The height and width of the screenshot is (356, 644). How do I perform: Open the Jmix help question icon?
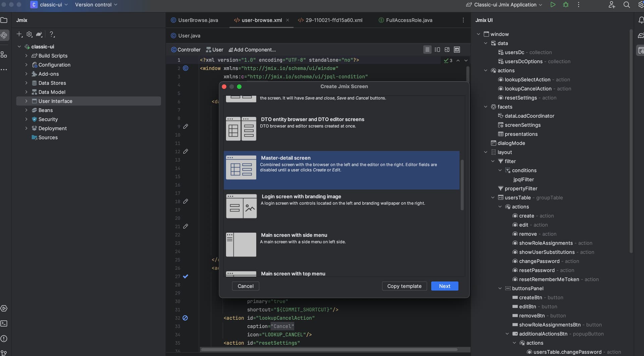point(52,34)
